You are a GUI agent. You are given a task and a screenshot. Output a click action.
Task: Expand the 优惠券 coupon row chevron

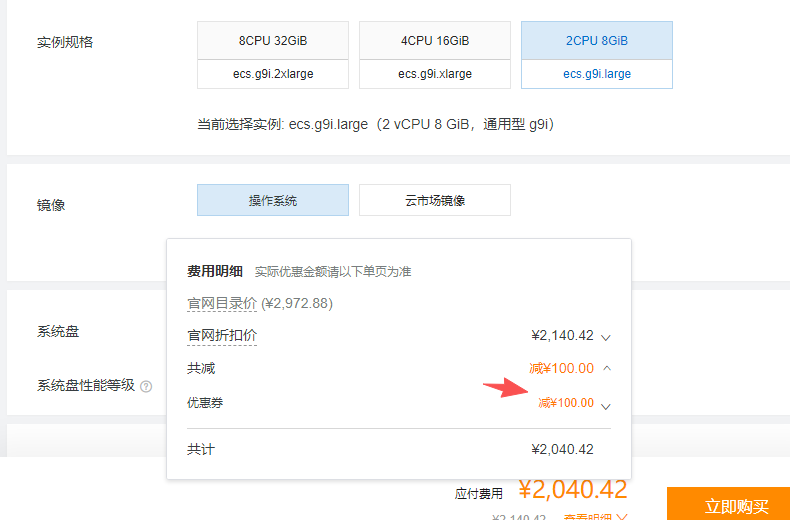pos(606,404)
